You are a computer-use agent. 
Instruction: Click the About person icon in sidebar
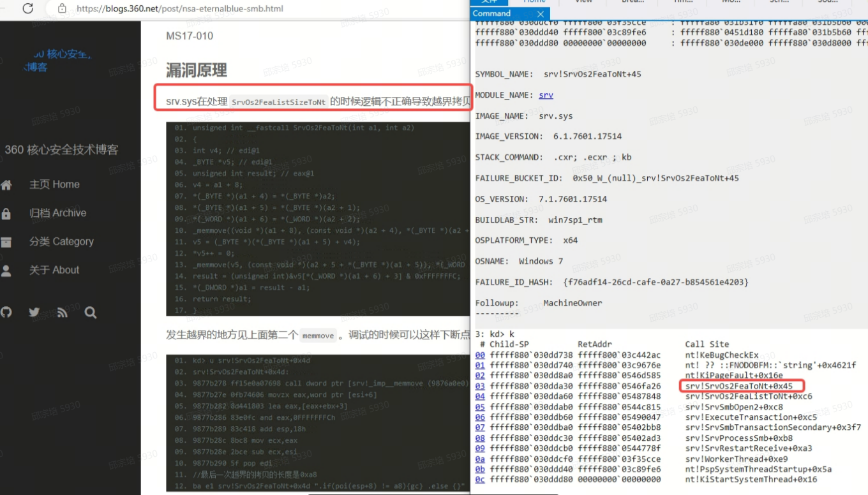pos(6,271)
